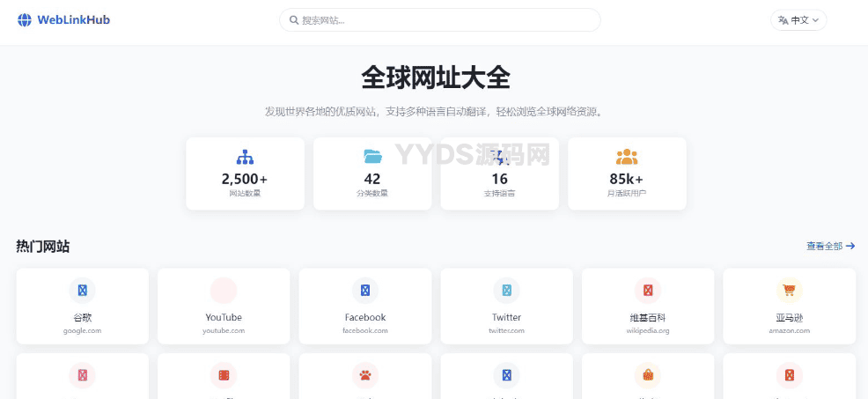Click the 亚马逊 site name
This screenshot has height=399, width=868.
point(790,318)
